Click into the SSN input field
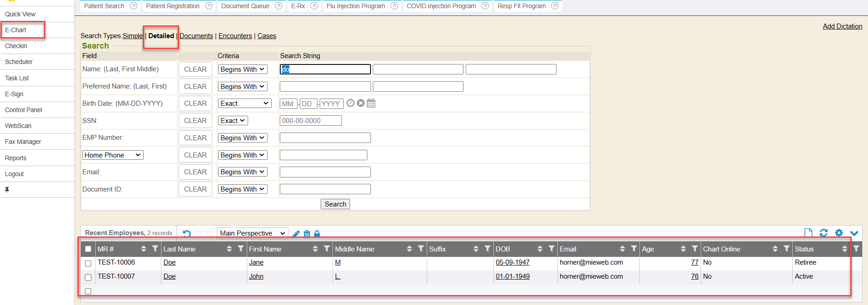The height and width of the screenshot is (305, 868). click(311, 121)
